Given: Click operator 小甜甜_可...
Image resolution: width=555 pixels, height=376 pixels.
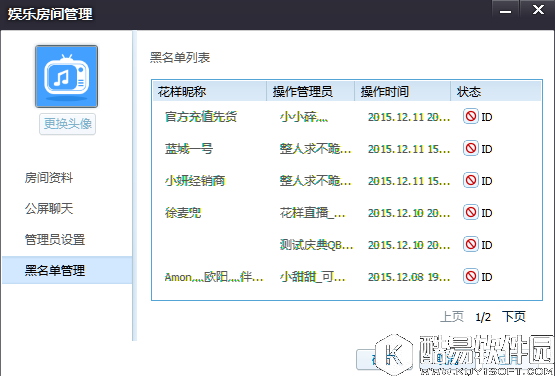Looking at the screenshot, I should tap(313, 277).
